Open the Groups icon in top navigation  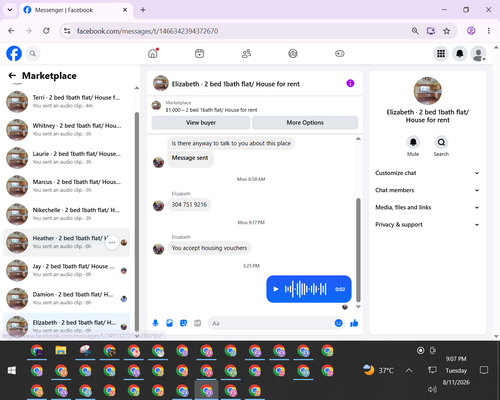coord(293,53)
